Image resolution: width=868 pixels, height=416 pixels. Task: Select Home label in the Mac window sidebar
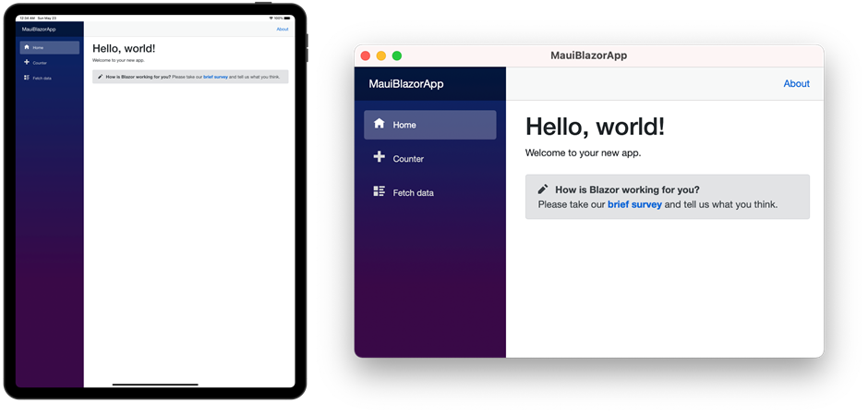(x=404, y=125)
